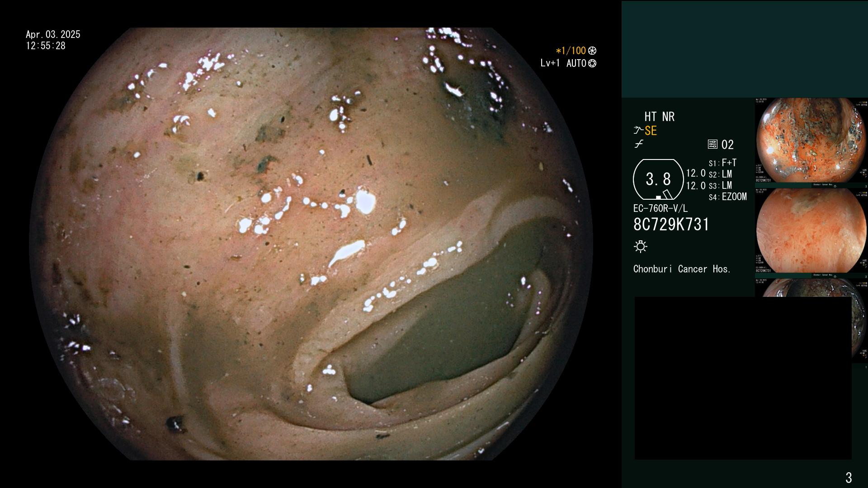Click the scope-tip icon left of SE

[638, 131]
